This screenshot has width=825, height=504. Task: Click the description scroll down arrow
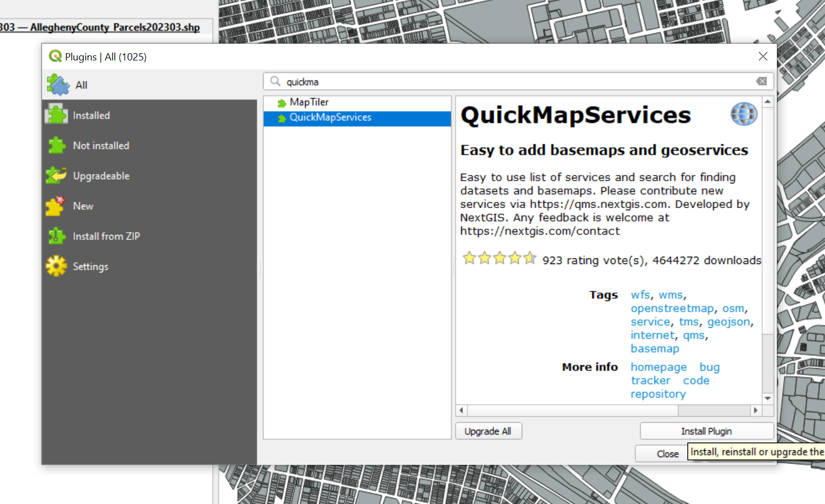point(767,398)
